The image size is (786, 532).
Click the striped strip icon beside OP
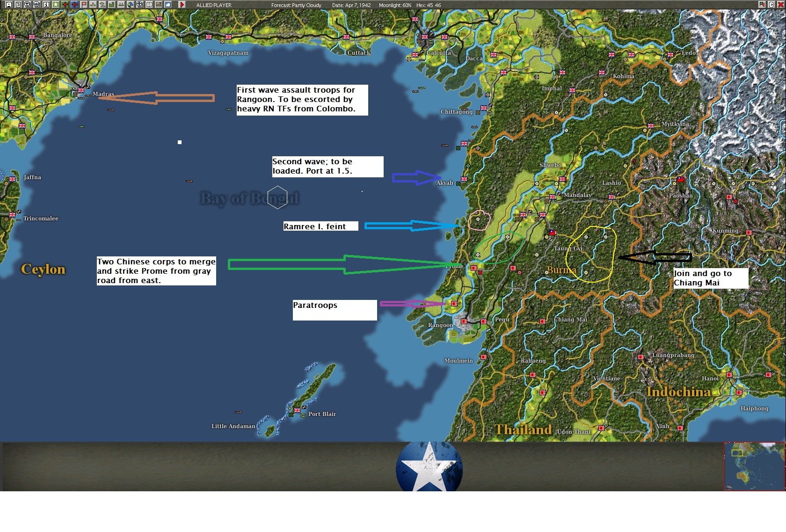click(158, 5)
